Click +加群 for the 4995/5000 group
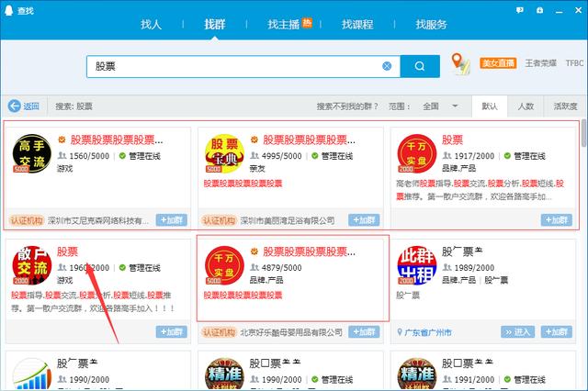Viewport: 588px width, 391px height. click(364, 220)
